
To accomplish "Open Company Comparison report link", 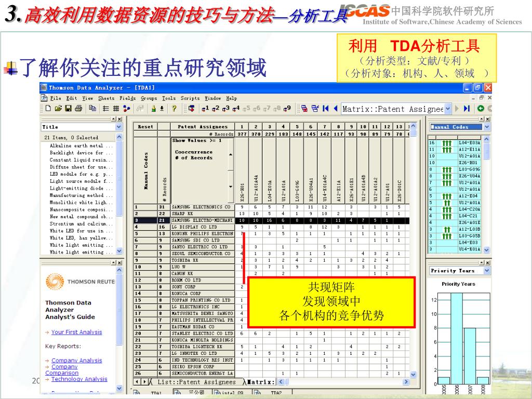I will coord(62,370).
